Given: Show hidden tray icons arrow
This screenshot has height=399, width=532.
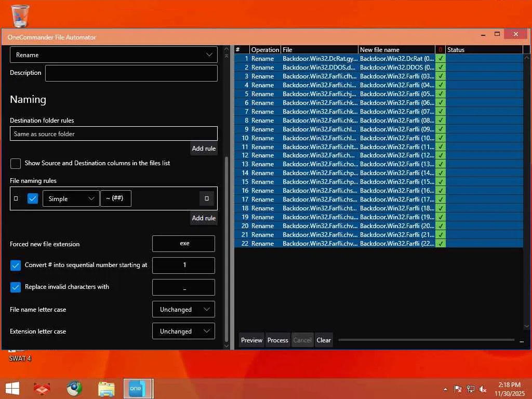Looking at the screenshot, I should (445, 389).
